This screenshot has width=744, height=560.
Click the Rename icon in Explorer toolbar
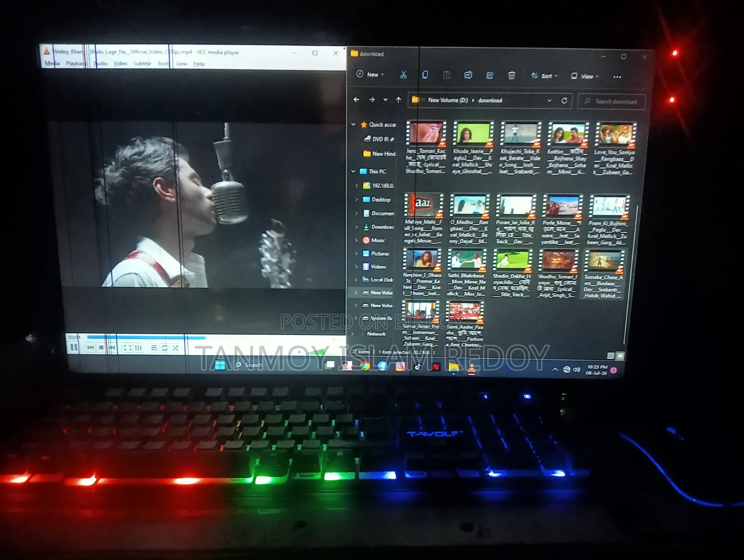[468, 75]
